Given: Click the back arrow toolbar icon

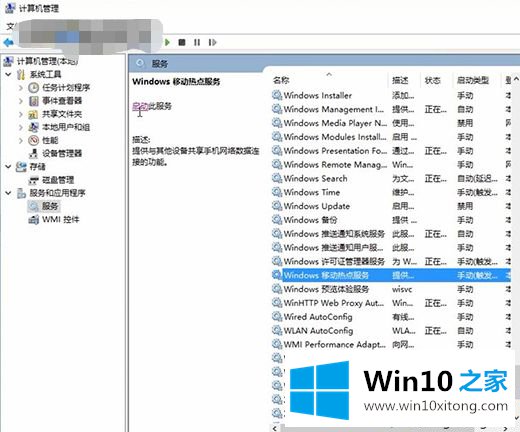Looking at the screenshot, I should click(8, 42).
